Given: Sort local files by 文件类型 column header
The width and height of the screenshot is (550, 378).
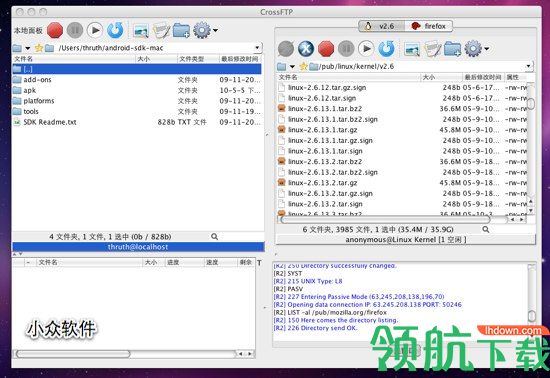Looking at the screenshot, I should [198, 59].
